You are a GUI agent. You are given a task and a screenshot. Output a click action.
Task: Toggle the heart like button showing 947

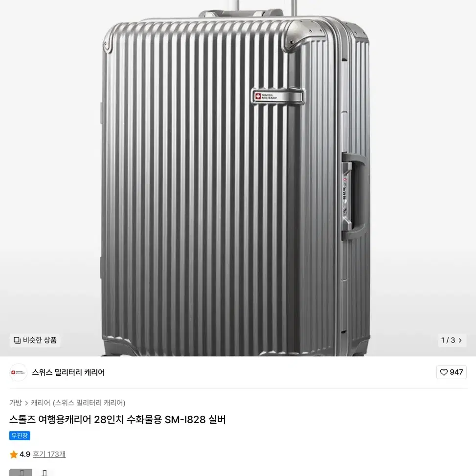point(452,372)
